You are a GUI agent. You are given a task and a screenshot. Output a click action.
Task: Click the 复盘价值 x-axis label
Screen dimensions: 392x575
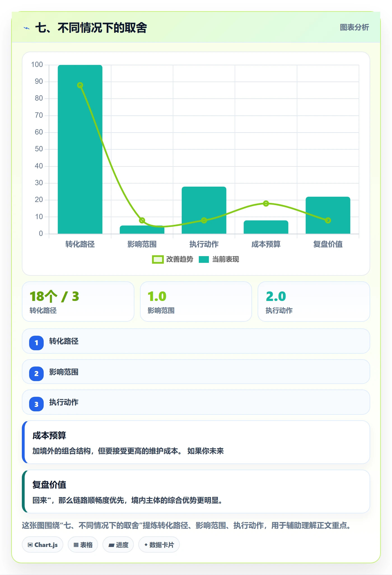pos(328,244)
